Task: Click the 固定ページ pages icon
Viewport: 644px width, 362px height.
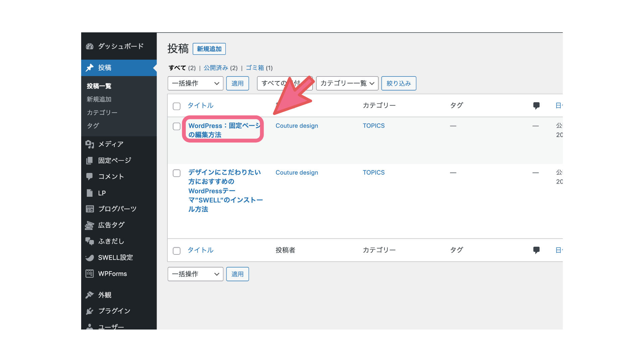Action: pyautogui.click(x=90, y=161)
